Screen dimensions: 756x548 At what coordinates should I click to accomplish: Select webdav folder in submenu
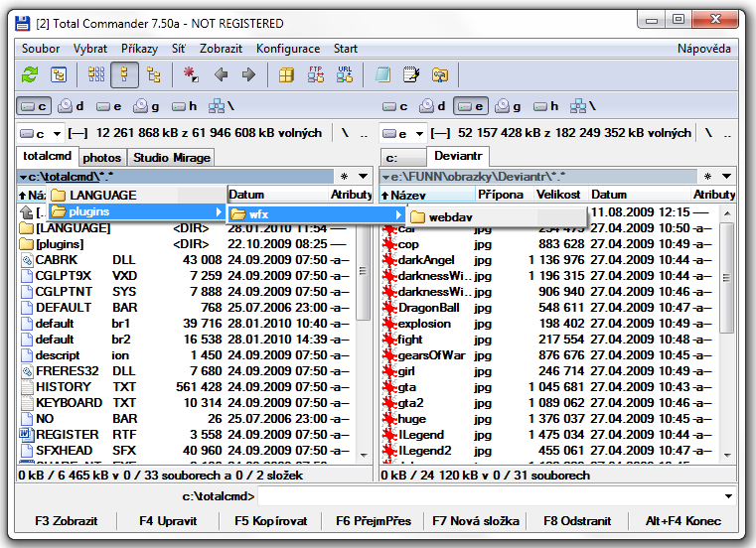[497, 217]
